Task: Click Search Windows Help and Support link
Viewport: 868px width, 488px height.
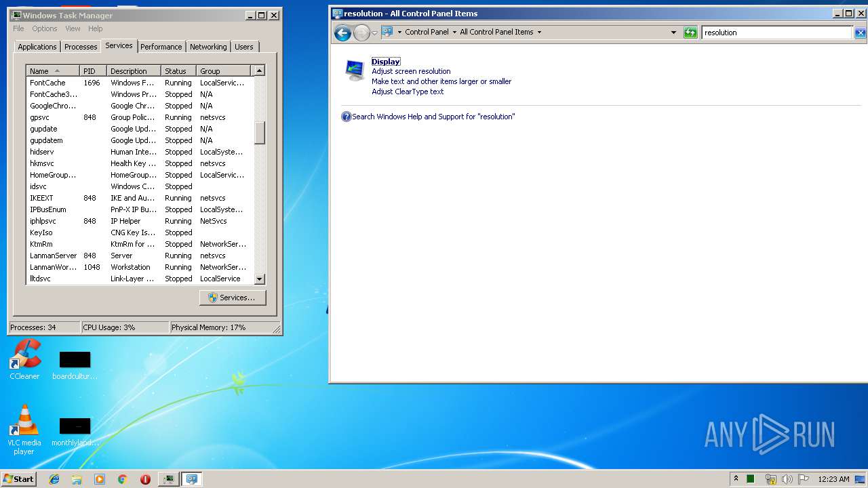Action: [433, 117]
